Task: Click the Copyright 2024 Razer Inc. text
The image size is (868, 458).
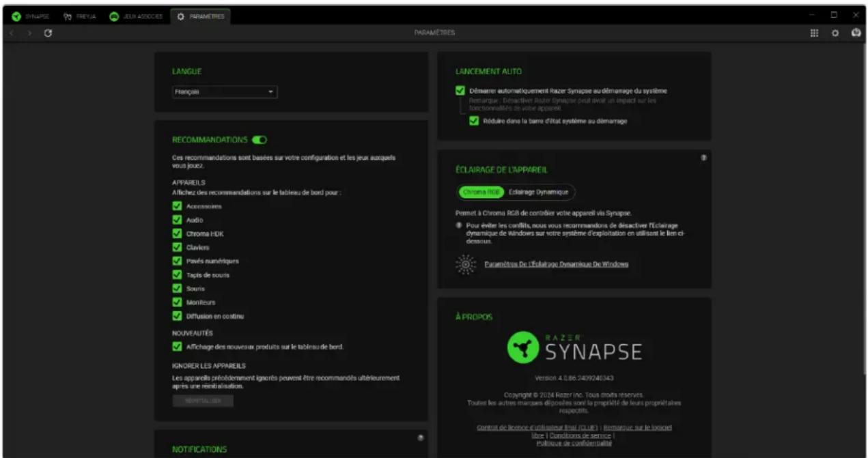Action: coord(574,395)
